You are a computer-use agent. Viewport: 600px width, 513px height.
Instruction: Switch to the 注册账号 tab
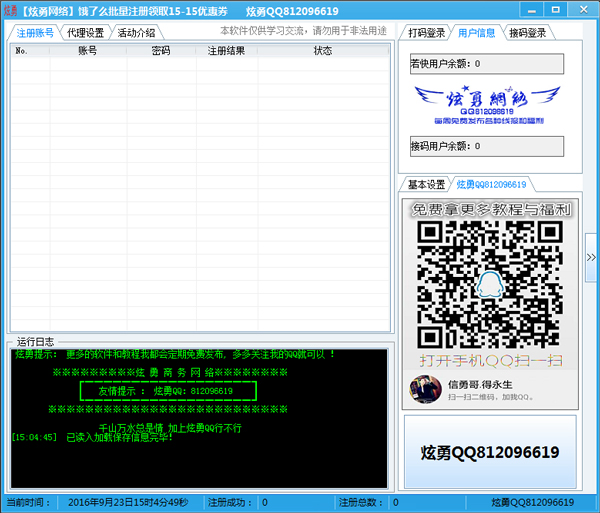tap(35, 33)
